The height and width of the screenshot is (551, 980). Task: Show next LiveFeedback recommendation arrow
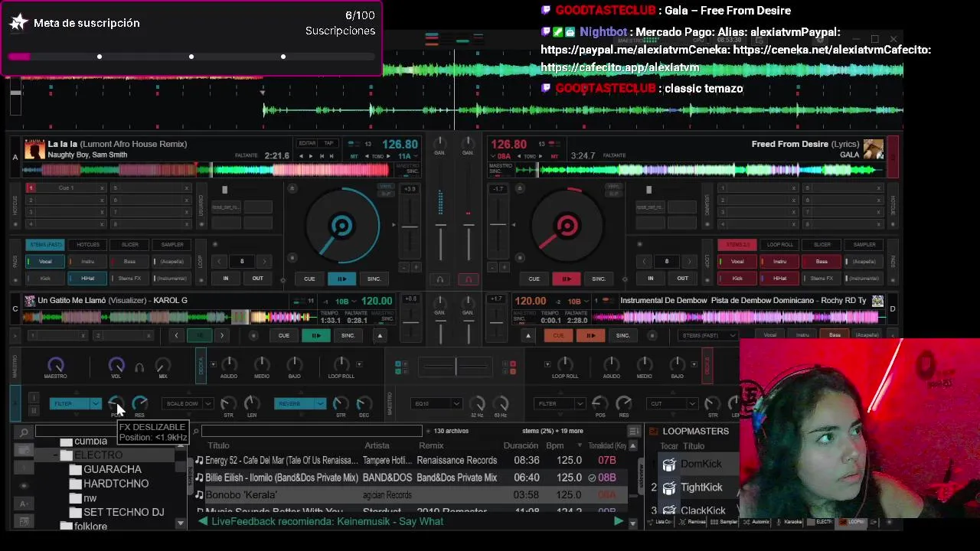coord(618,522)
